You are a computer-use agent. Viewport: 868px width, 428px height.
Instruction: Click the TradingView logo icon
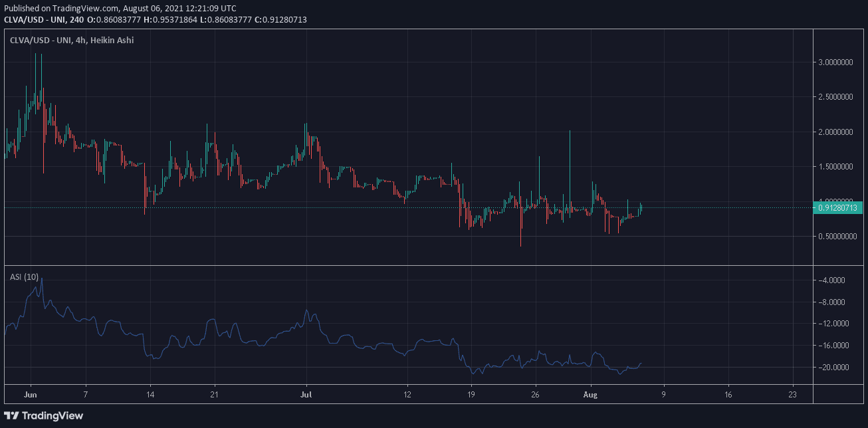(12, 415)
